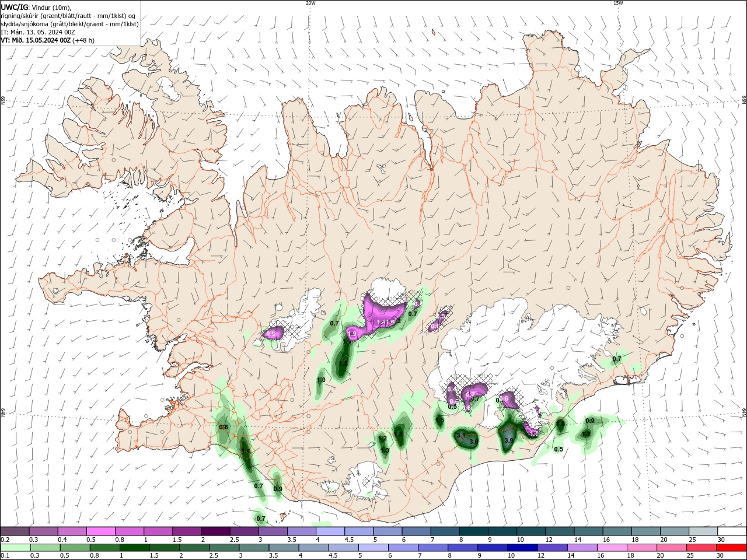
Task: Click the 1.4 value in the southwest rain band
Action: (246, 452)
